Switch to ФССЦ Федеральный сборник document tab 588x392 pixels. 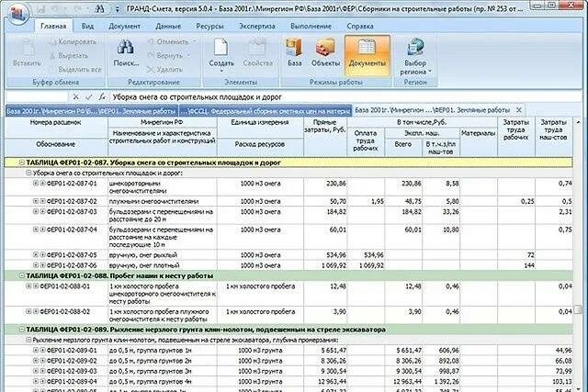(266, 111)
